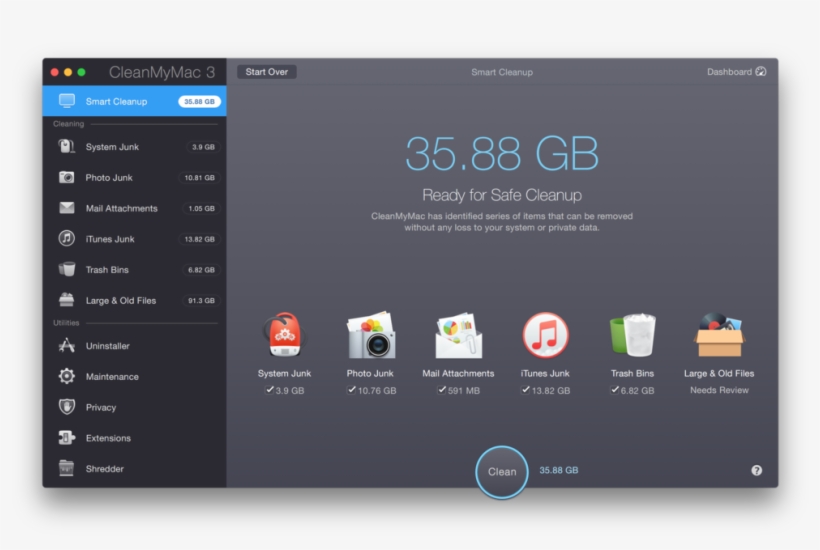Click the Start Over button

pos(267,72)
